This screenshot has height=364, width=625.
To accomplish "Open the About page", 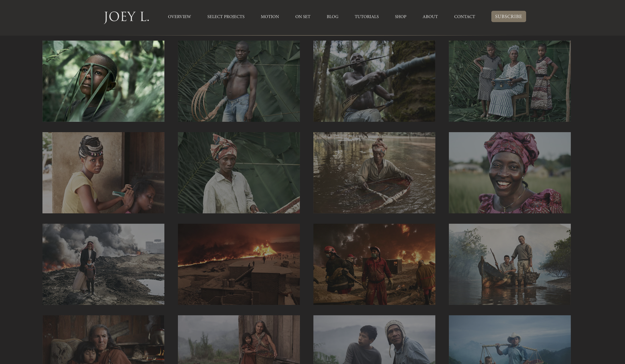I will (430, 17).
